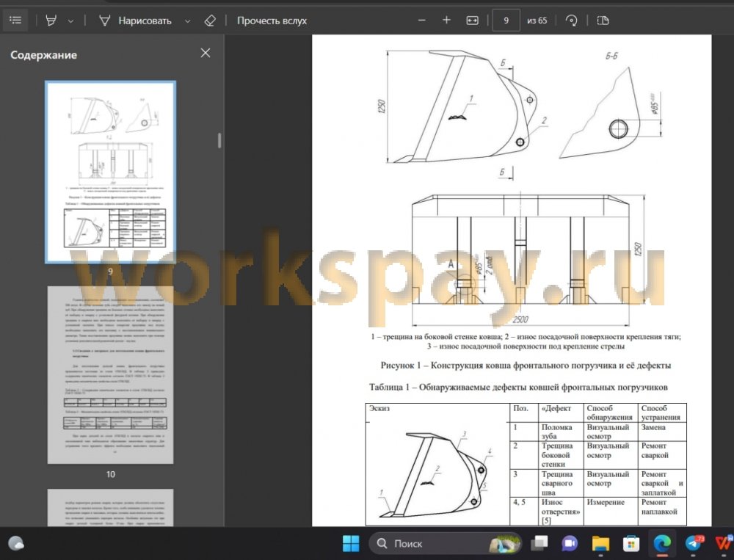This screenshot has height=560, width=734.
Task: Open Telegram from the taskbar
Action: [694, 544]
